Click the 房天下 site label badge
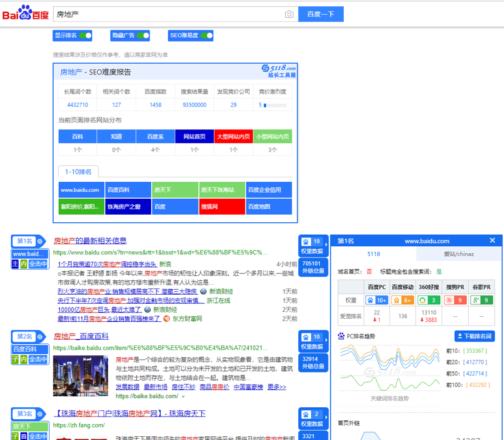This screenshot has width=504, height=440. 30,427
